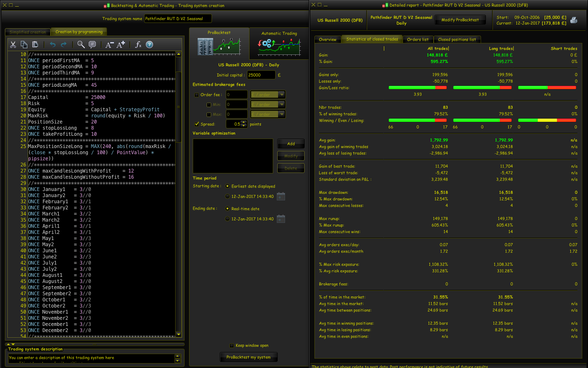Click the Cut scissors icon
The height and width of the screenshot is (368, 588).
click(x=13, y=45)
